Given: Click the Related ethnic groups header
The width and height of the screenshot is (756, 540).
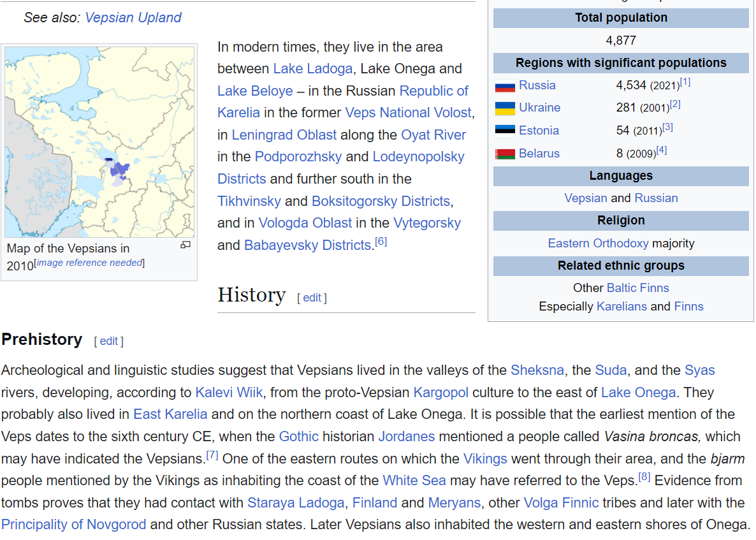Looking at the screenshot, I should point(621,266).
